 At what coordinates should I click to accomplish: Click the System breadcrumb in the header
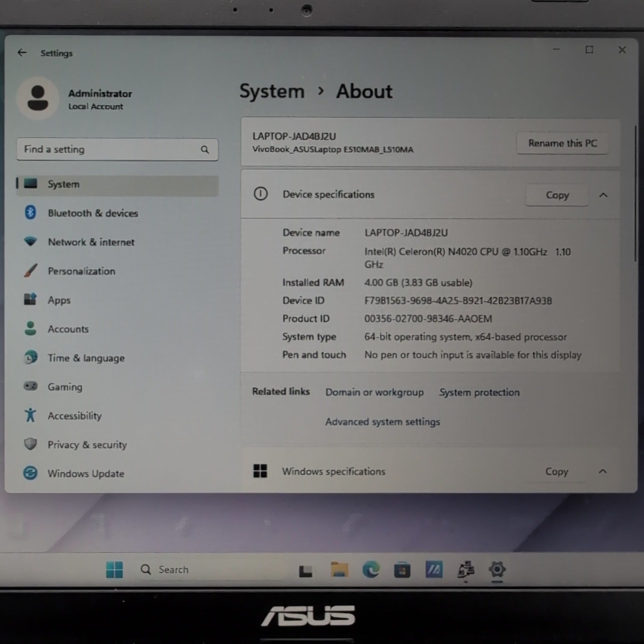[272, 91]
